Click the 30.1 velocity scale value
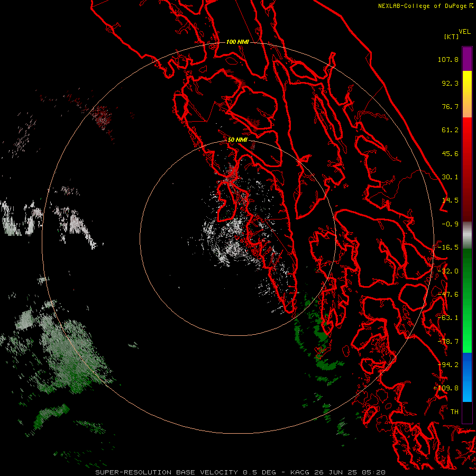This screenshot has height=476, width=476. click(450, 177)
